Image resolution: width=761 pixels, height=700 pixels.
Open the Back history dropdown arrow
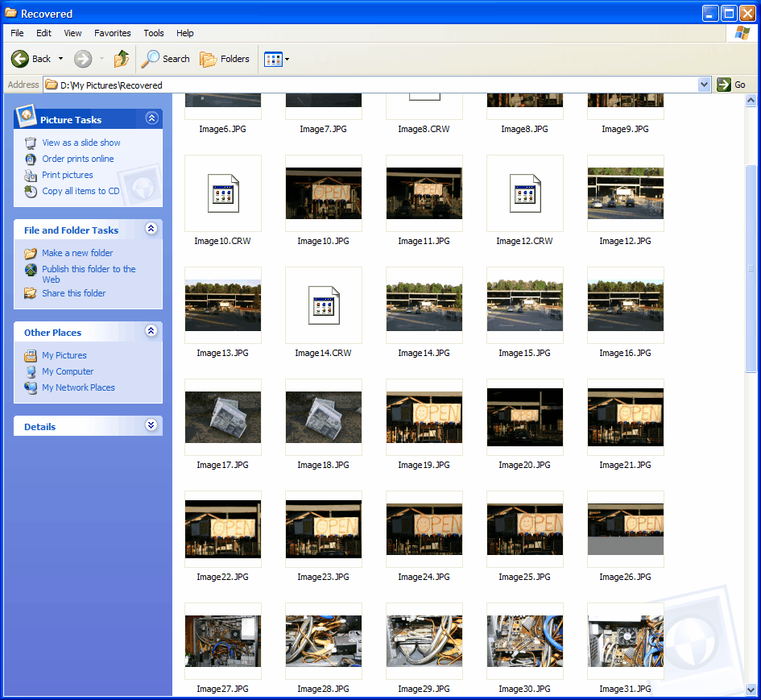(60, 59)
